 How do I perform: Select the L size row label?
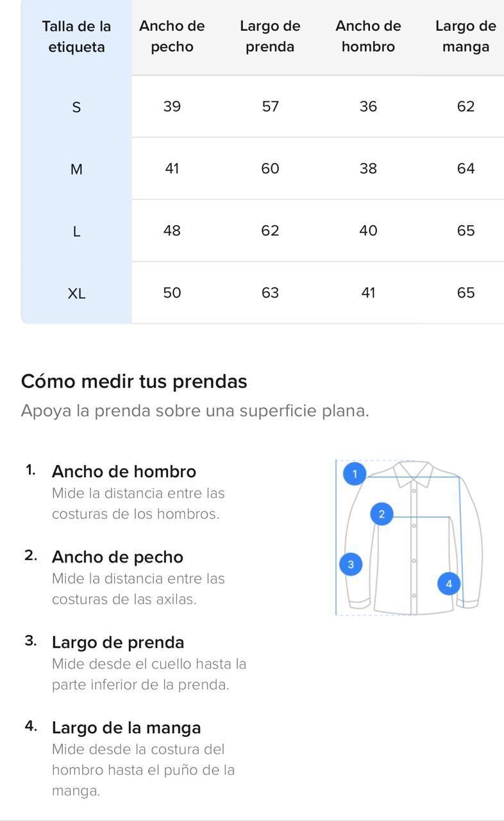tap(76, 232)
